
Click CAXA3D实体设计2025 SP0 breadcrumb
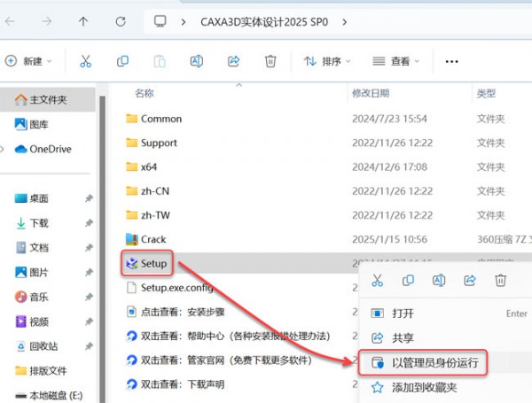tap(264, 22)
